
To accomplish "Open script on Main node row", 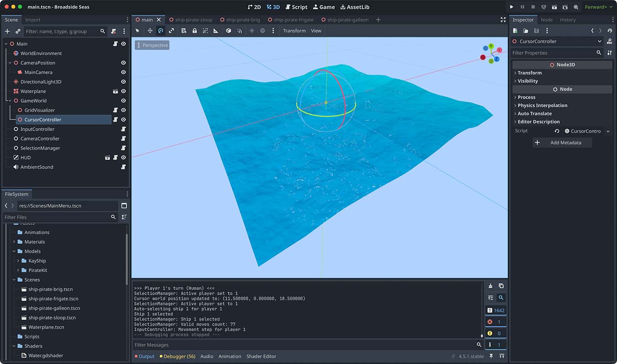I will pyautogui.click(x=116, y=44).
